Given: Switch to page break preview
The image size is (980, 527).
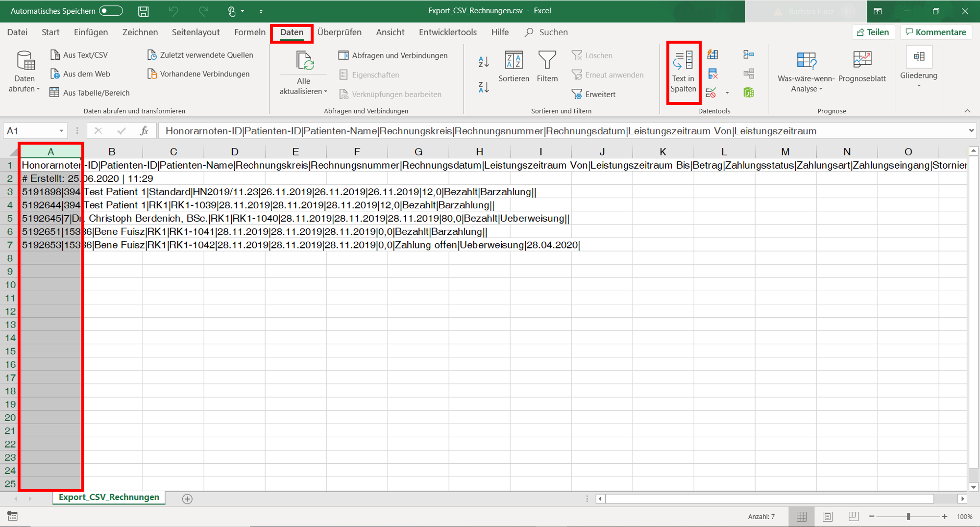Looking at the screenshot, I should point(853,516).
